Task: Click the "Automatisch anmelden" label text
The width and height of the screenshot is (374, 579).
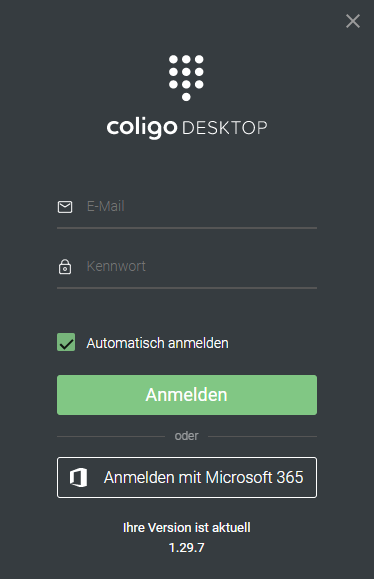Action: point(157,343)
